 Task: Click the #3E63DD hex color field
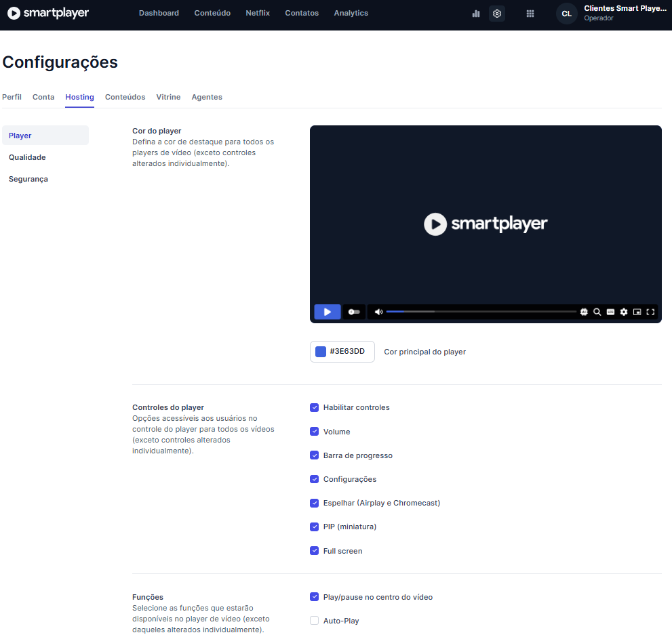(342, 352)
